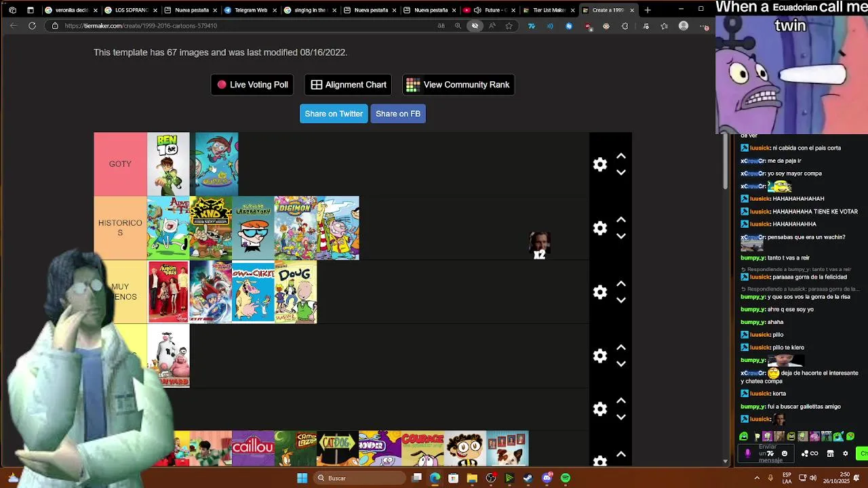The height and width of the screenshot is (488, 868).
Task: Select the Dexter's Laboratory image
Action: click(x=253, y=228)
